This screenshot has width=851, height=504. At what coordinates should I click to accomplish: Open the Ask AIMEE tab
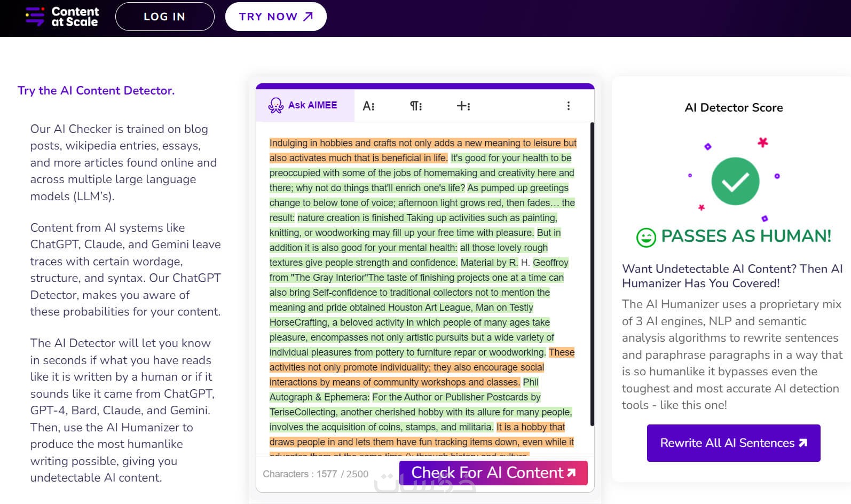305,105
